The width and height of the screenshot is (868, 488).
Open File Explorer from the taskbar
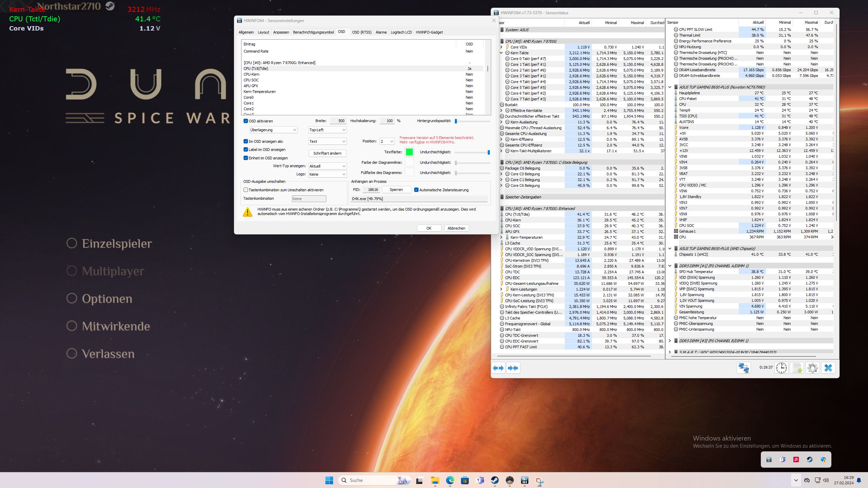pyautogui.click(x=435, y=480)
